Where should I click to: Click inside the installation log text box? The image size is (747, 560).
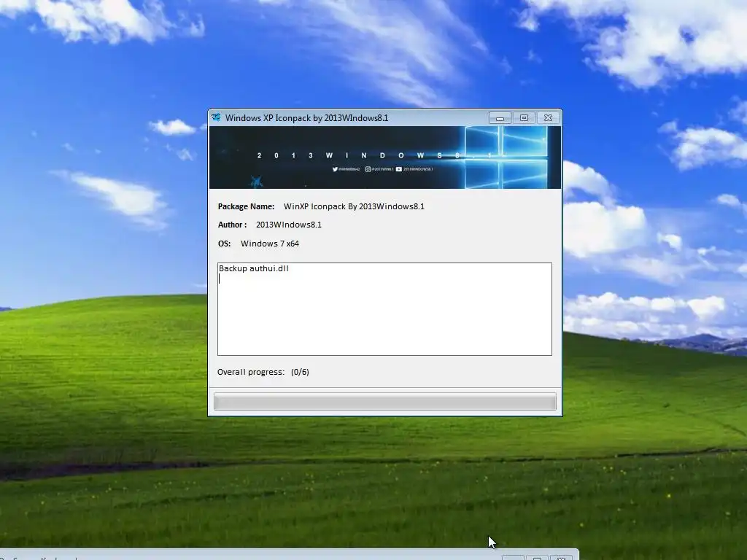coord(384,309)
